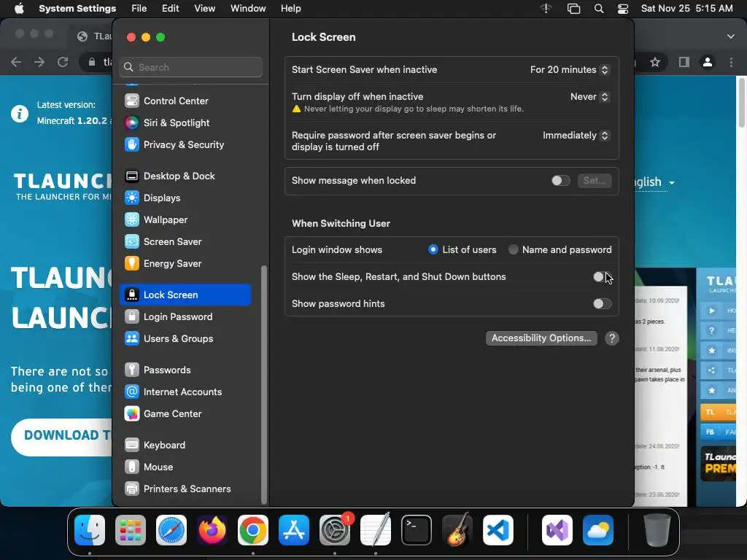The image size is (747, 560).
Task: Click Chrome reload button
Action: (63, 63)
